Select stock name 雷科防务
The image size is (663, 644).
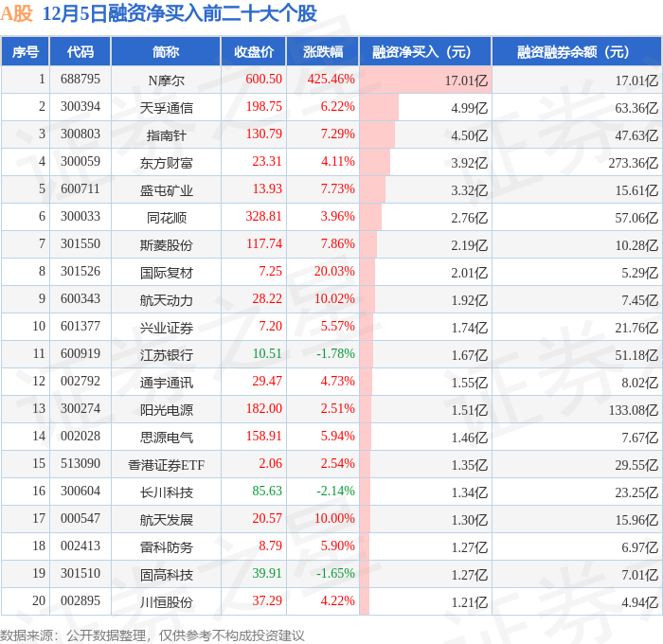coord(166,547)
